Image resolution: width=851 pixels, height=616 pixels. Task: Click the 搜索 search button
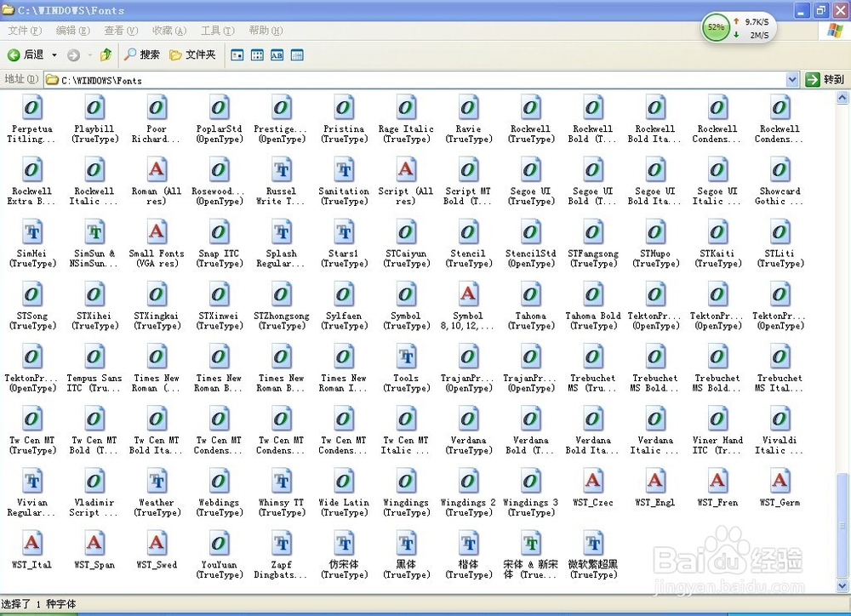141,54
